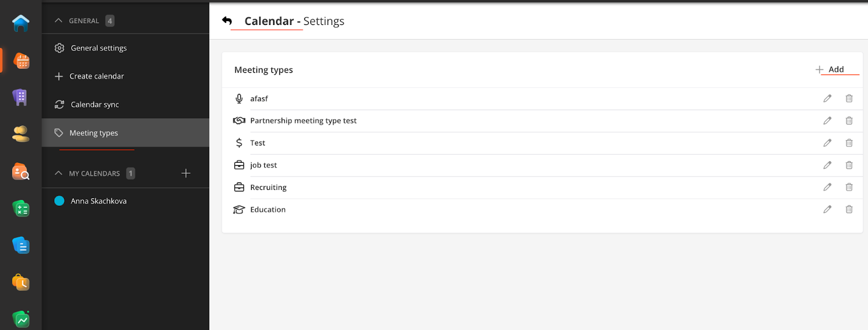The image size is (868, 330).
Task: Click plus icon beside MY CALENDARS
Action: 186,173
